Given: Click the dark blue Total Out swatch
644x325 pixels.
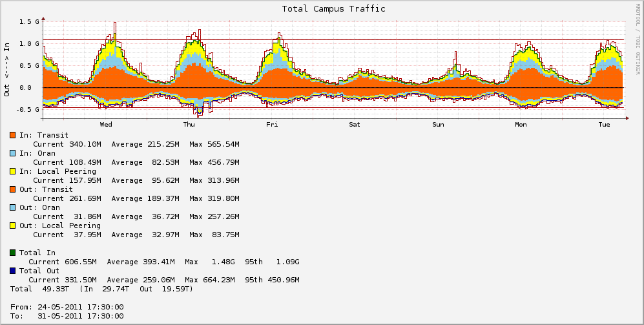Looking at the screenshot, I should click(x=13, y=271).
